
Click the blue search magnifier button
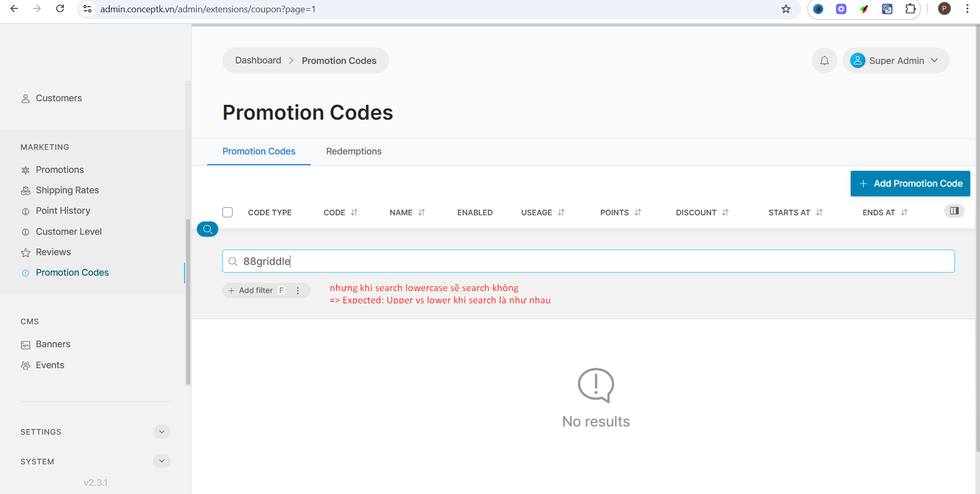[208, 229]
